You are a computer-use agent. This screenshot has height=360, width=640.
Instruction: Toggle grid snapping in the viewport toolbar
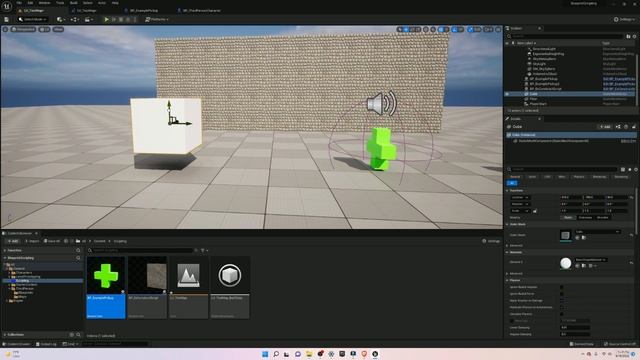pos(441,29)
